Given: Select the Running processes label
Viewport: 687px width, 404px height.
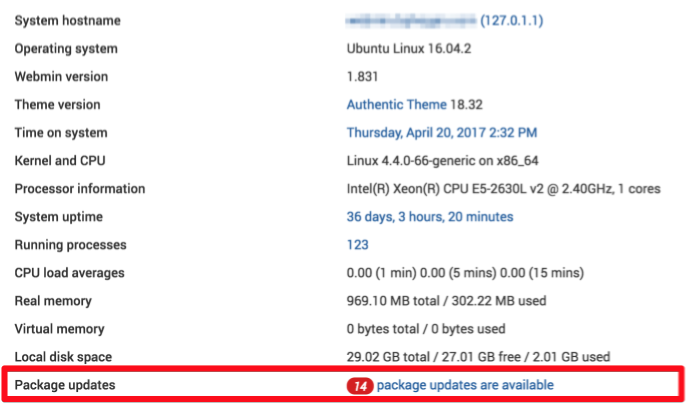Looking at the screenshot, I should coord(71,245).
